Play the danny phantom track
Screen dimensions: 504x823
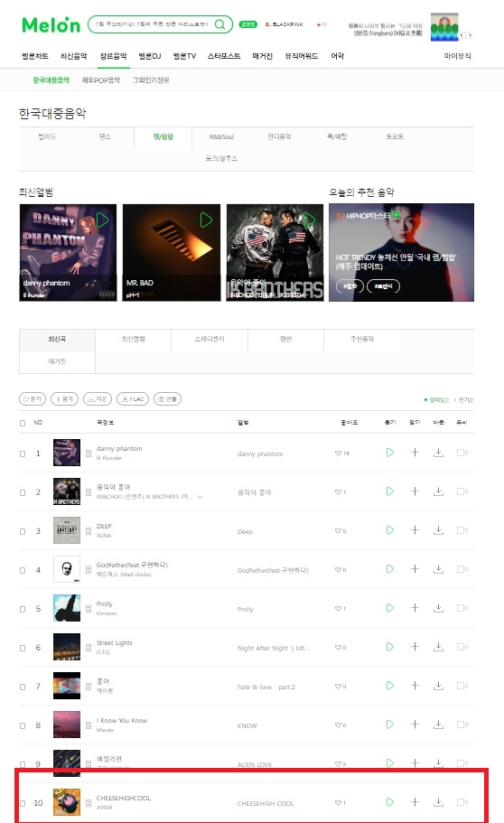click(x=389, y=453)
